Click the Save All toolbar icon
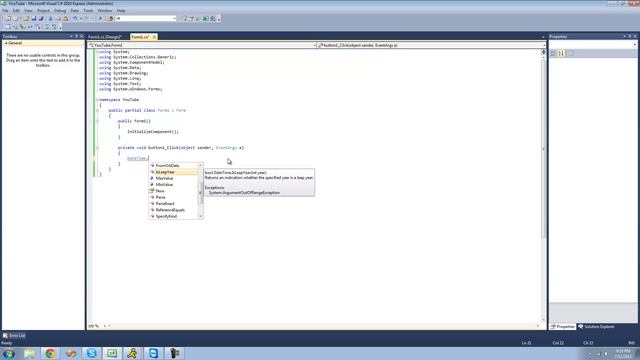640x360 pixels. pyautogui.click(x=41, y=19)
